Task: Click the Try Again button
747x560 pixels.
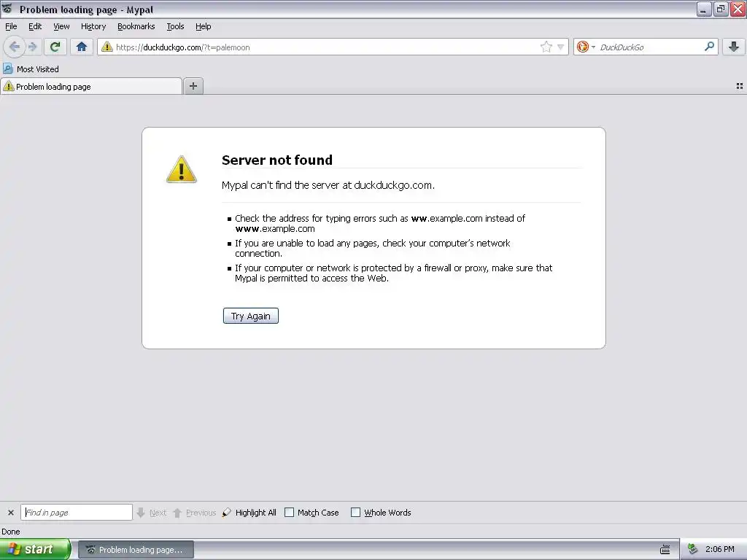Action: [251, 316]
